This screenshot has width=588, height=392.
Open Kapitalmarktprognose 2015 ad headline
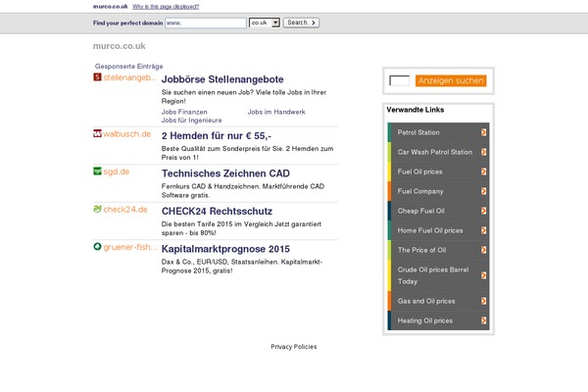point(226,249)
